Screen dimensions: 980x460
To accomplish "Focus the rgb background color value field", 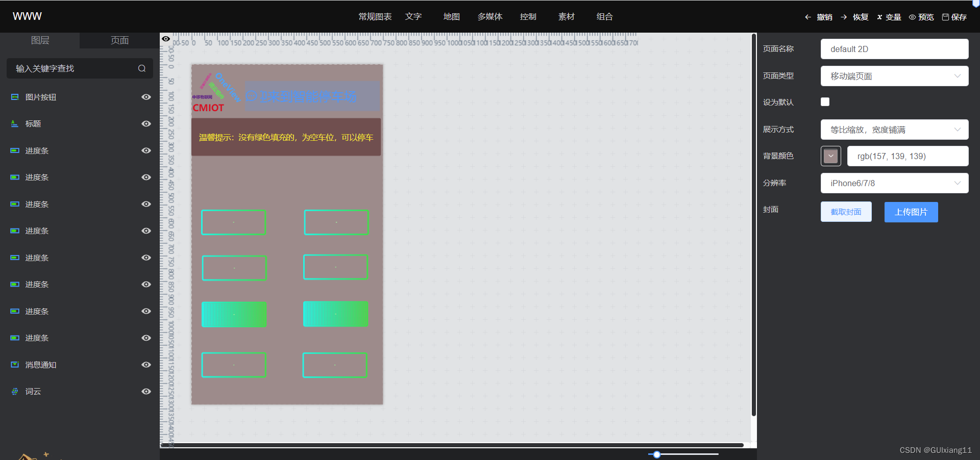I will [908, 156].
